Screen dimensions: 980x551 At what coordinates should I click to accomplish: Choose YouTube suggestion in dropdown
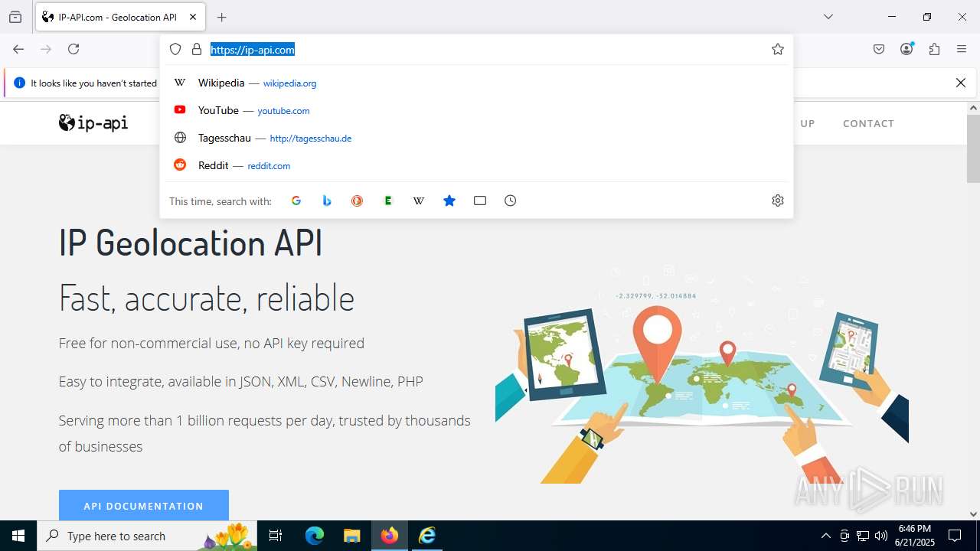coord(476,110)
